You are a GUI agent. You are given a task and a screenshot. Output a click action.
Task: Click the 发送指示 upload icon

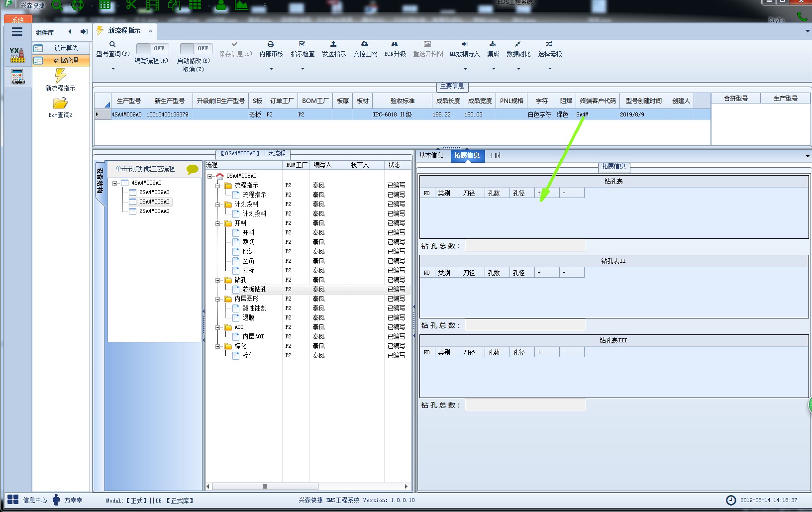[333, 44]
